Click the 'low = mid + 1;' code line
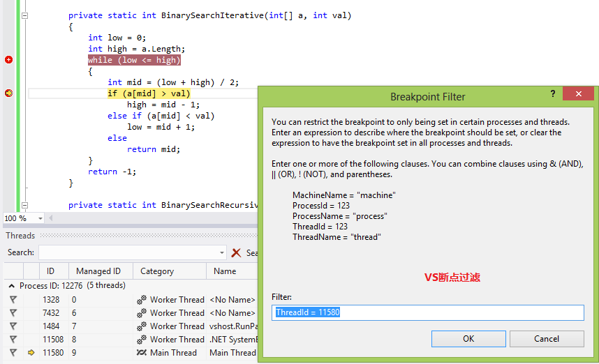 coord(161,127)
